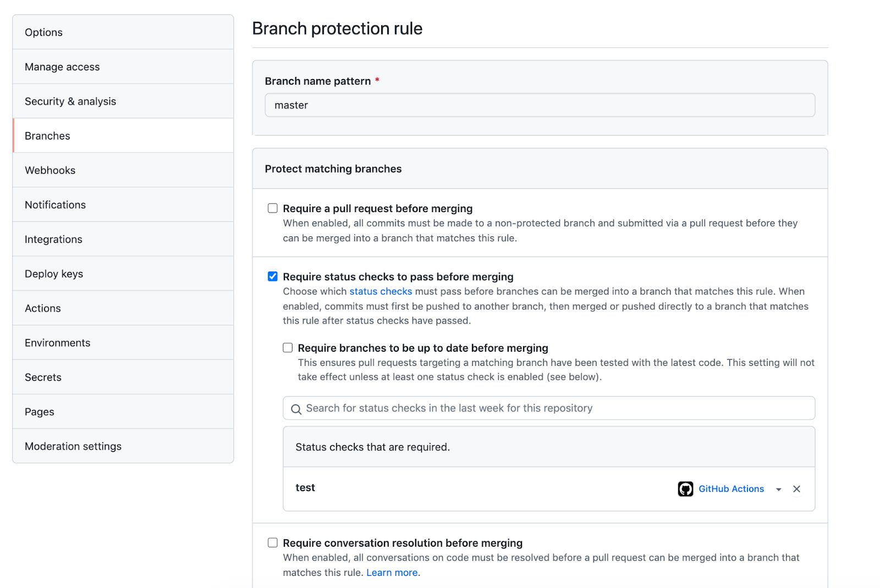This screenshot has width=880, height=588.
Task: Expand the GitHub Actions source dropdown
Action: pos(779,489)
